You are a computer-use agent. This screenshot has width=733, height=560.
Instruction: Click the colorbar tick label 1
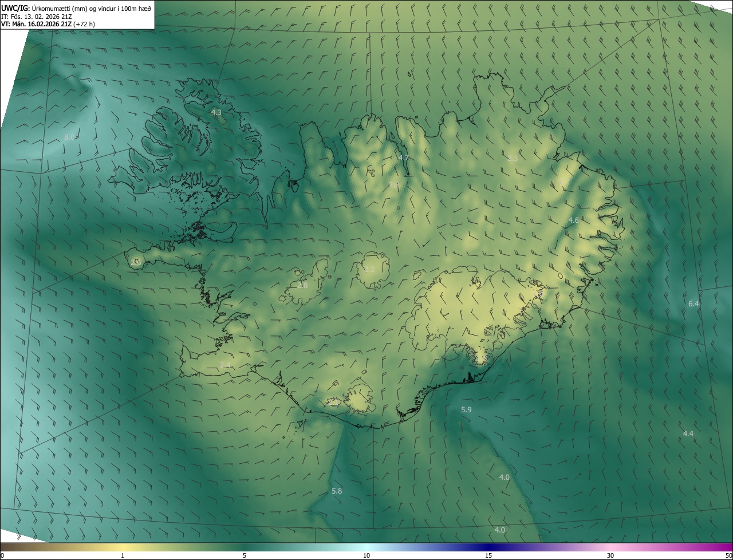coord(123,555)
